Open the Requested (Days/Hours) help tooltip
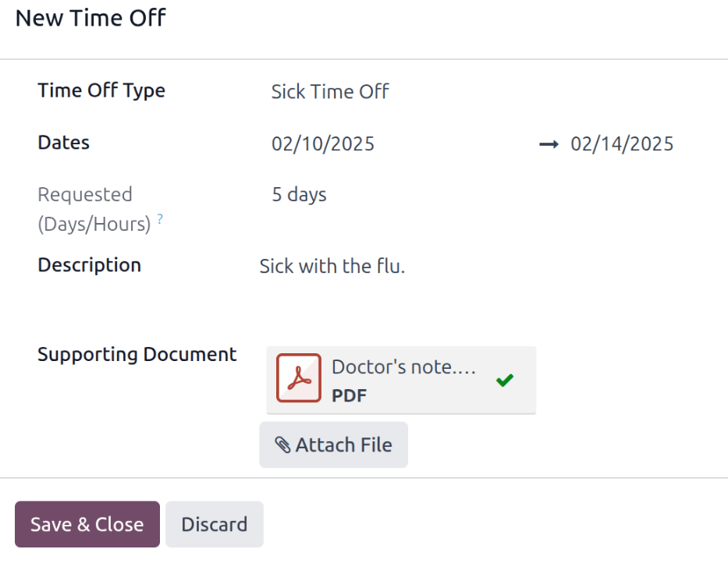This screenshot has width=728, height=563. [161, 219]
